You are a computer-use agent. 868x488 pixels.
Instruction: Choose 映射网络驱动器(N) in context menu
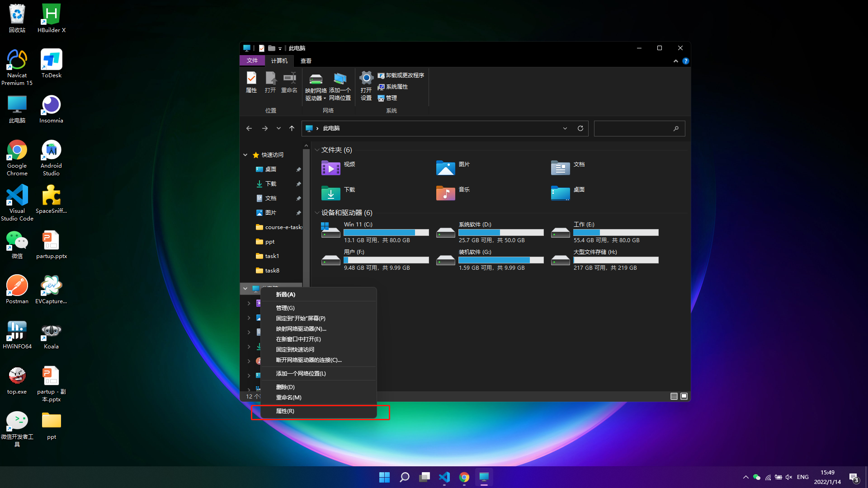[x=319, y=329]
